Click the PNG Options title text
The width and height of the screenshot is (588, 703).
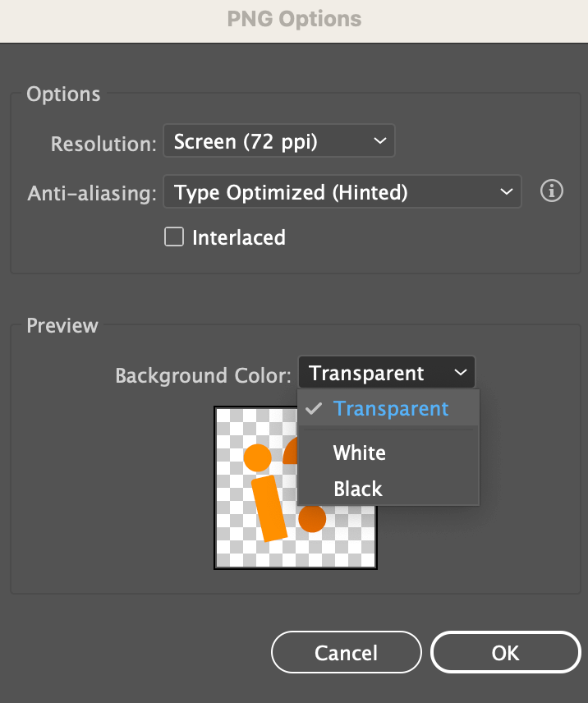(294, 19)
